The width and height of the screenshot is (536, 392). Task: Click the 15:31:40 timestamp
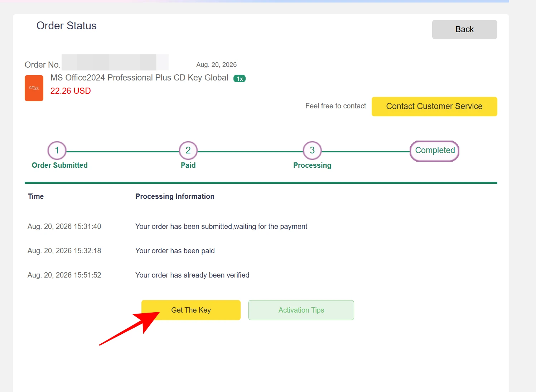[64, 226]
